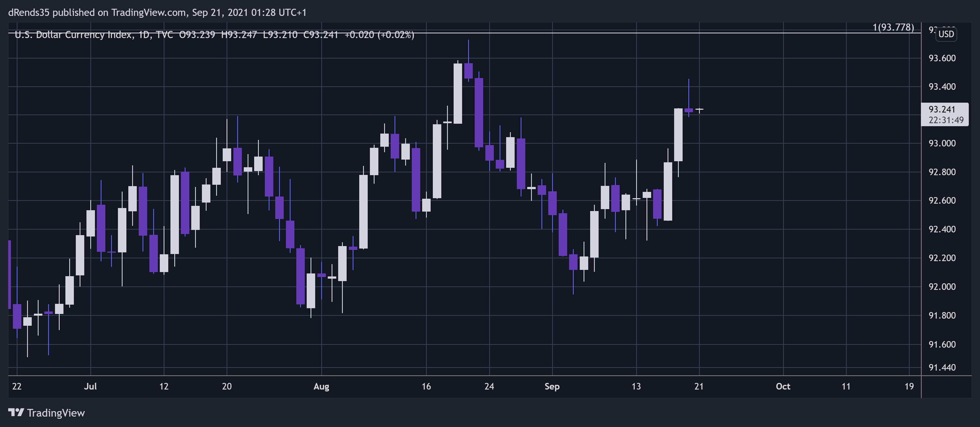Click the open value O93.239
This screenshot has height=427, width=980.
pos(197,35)
